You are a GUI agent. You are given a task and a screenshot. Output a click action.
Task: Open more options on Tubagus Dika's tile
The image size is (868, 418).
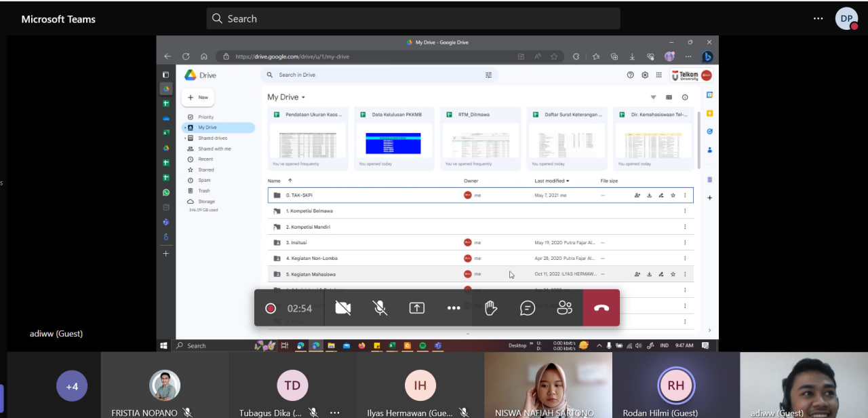334,413
